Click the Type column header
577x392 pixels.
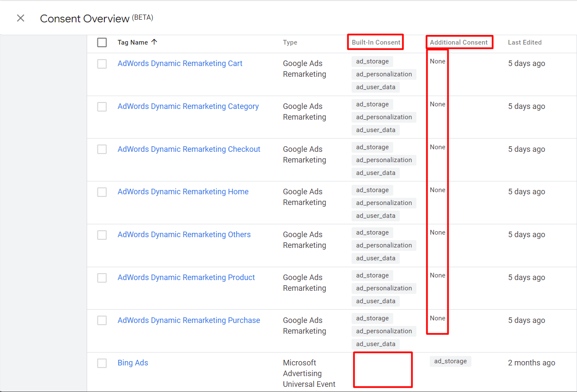point(290,42)
